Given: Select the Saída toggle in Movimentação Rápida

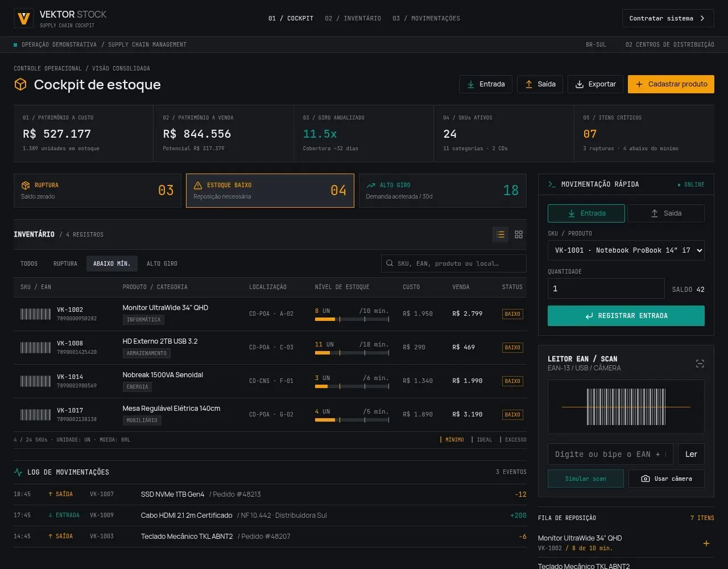Looking at the screenshot, I should tap(666, 213).
